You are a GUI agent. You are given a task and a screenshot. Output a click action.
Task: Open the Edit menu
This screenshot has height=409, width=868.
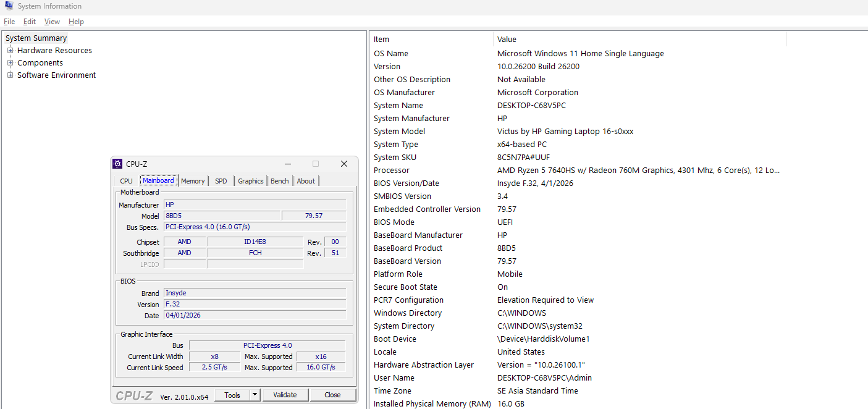30,22
